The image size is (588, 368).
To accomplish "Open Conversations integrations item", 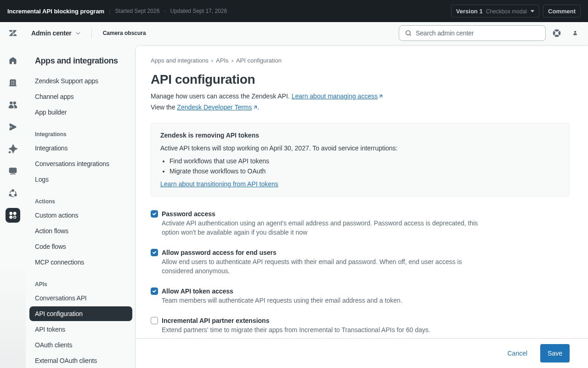I will [x=81, y=164].
